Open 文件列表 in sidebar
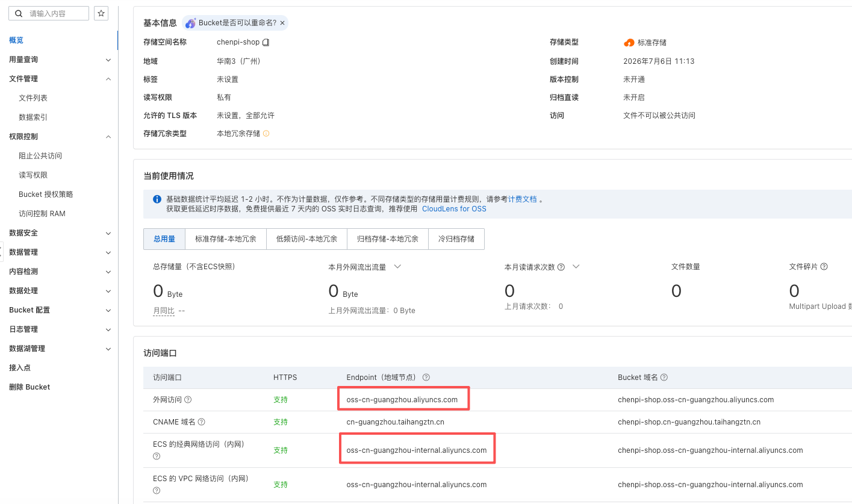This screenshot has height=504, width=852. click(33, 98)
